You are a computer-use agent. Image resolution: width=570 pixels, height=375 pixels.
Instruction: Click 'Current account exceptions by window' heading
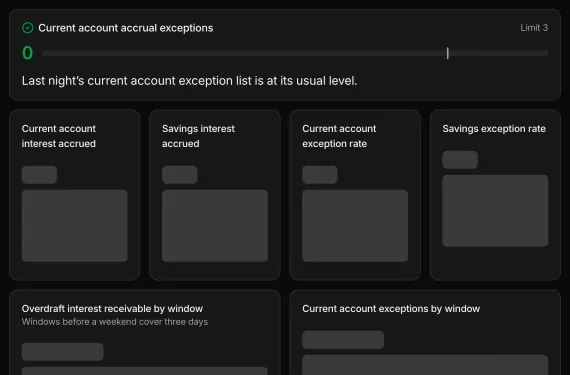[x=391, y=309]
